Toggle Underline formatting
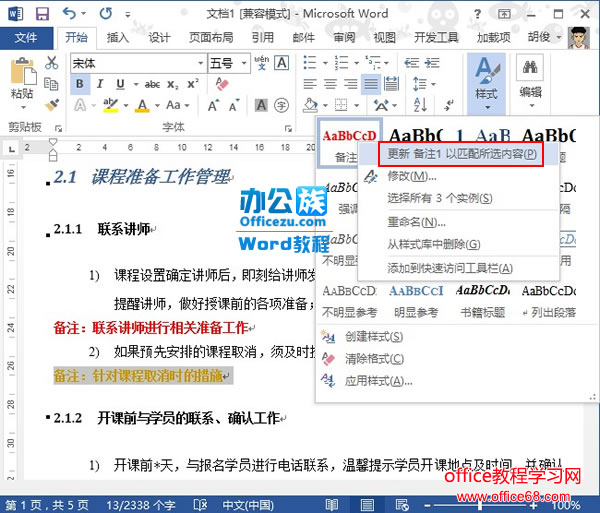 click(x=120, y=84)
